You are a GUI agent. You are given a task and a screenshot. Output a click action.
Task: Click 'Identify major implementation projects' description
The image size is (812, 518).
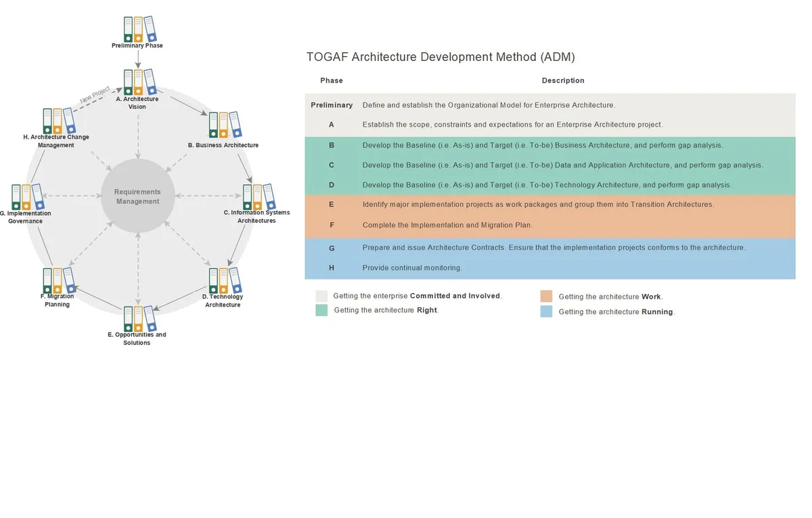(x=538, y=204)
